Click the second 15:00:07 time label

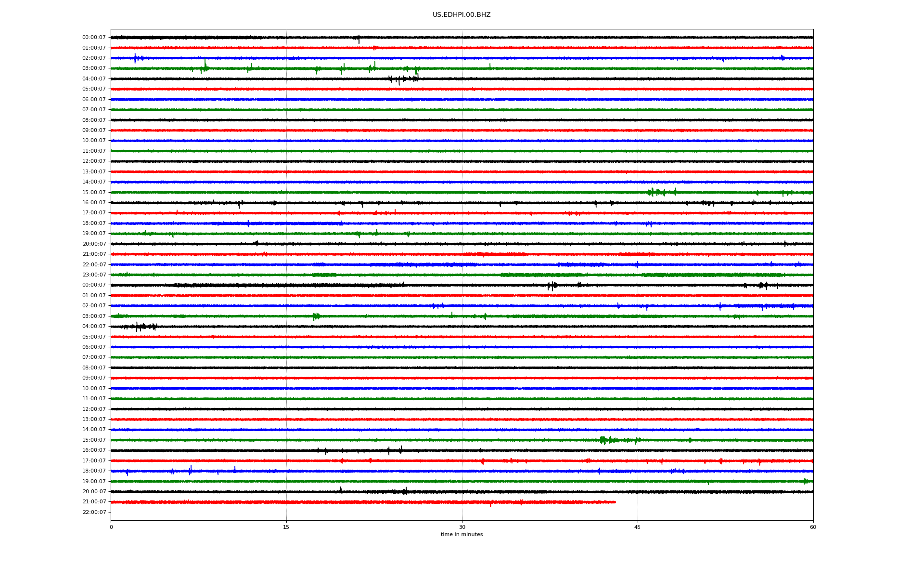point(94,440)
